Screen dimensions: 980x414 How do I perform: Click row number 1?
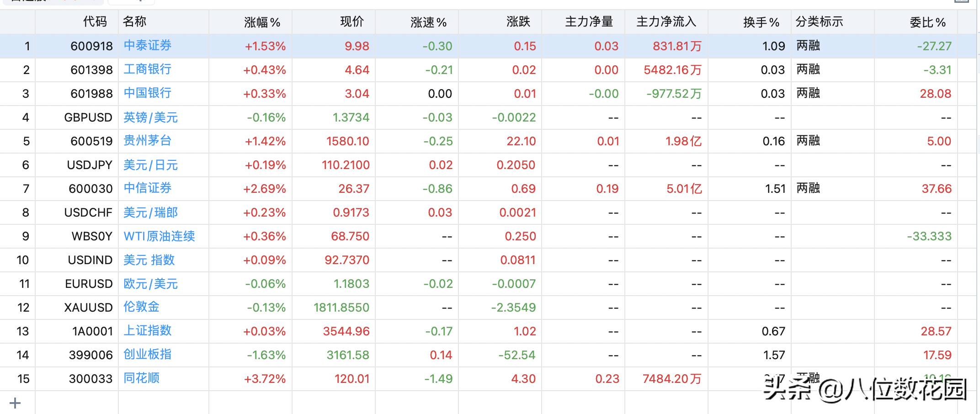point(27,46)
